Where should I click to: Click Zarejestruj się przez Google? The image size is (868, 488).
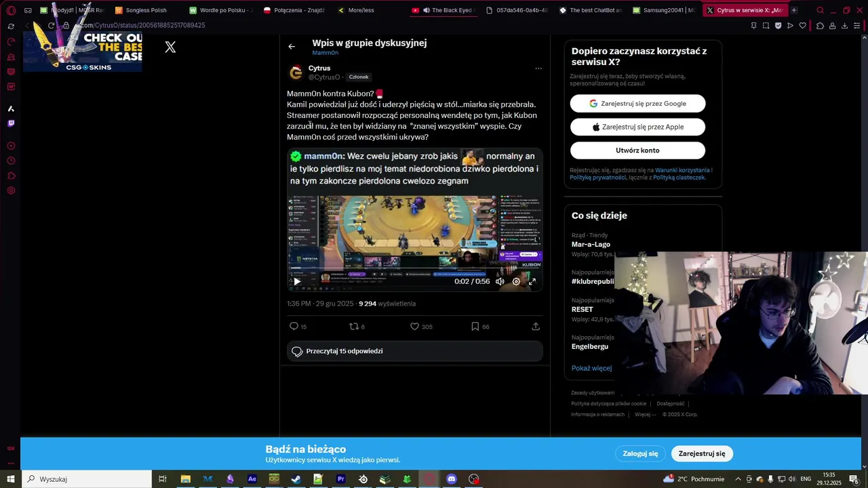coord(637,104)
